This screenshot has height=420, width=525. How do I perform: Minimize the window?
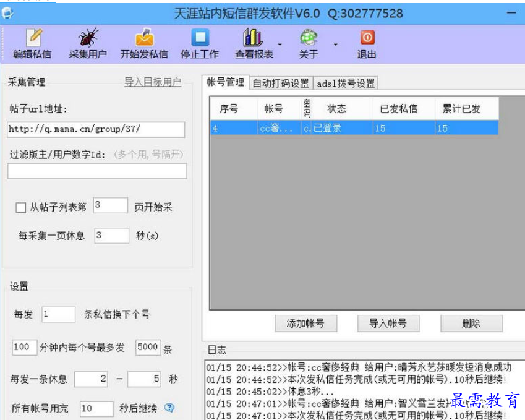[x=511, y=13]
